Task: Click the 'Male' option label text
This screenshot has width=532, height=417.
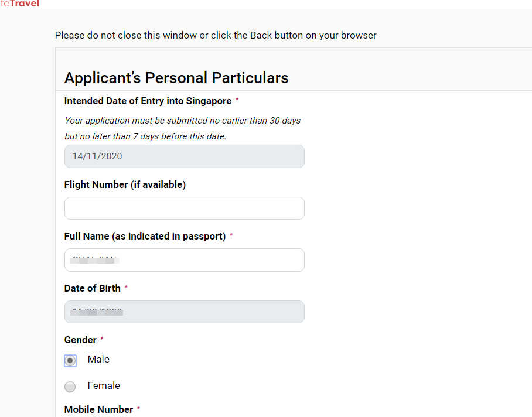Action: [x=98, y=359]
